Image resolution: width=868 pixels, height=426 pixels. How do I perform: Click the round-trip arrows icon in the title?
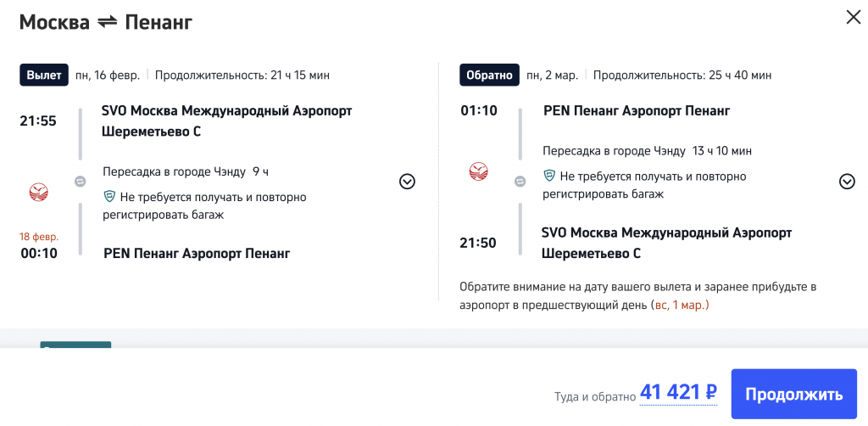point(107,23)
